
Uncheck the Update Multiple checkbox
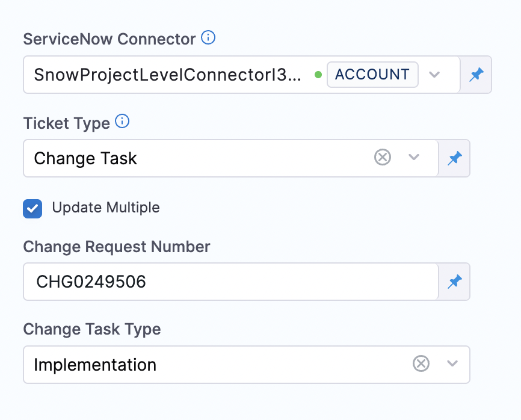32,208
